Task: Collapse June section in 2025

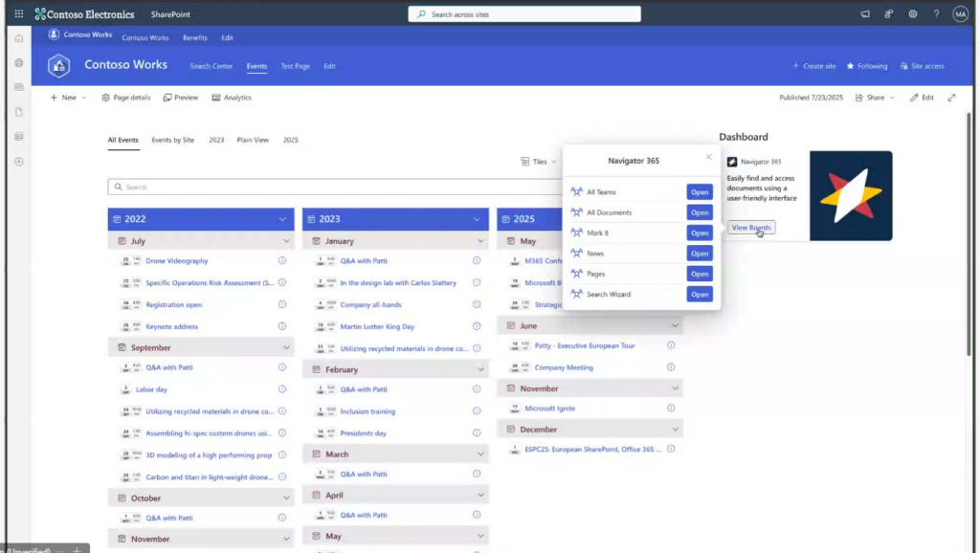Action: pyautogui.click(x=675, y=325)
